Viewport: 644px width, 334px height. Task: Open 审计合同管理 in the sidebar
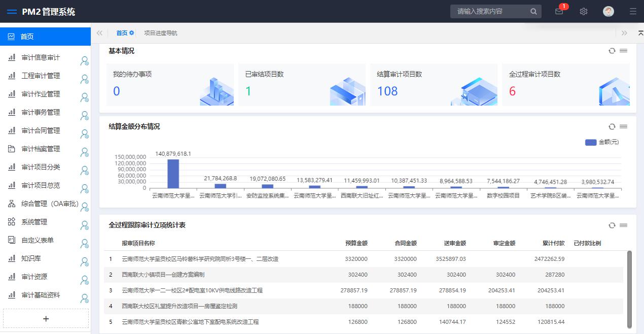coord(41,130)
